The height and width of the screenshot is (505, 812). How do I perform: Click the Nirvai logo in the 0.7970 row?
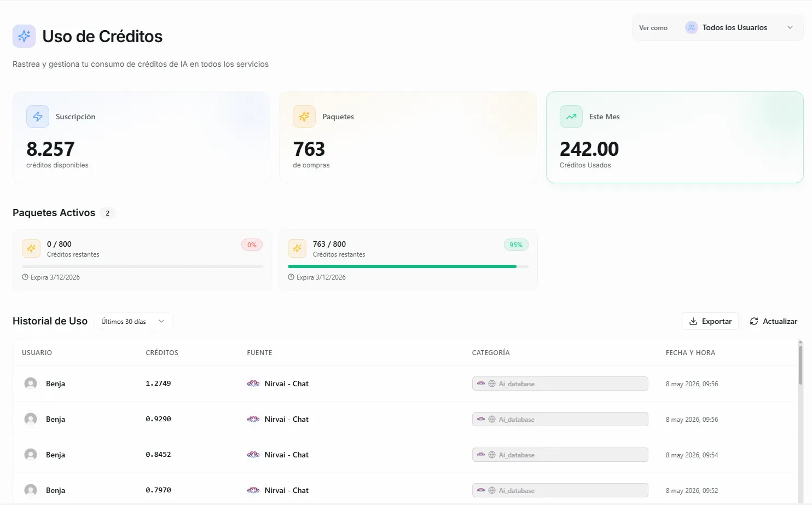click(253, 490)
